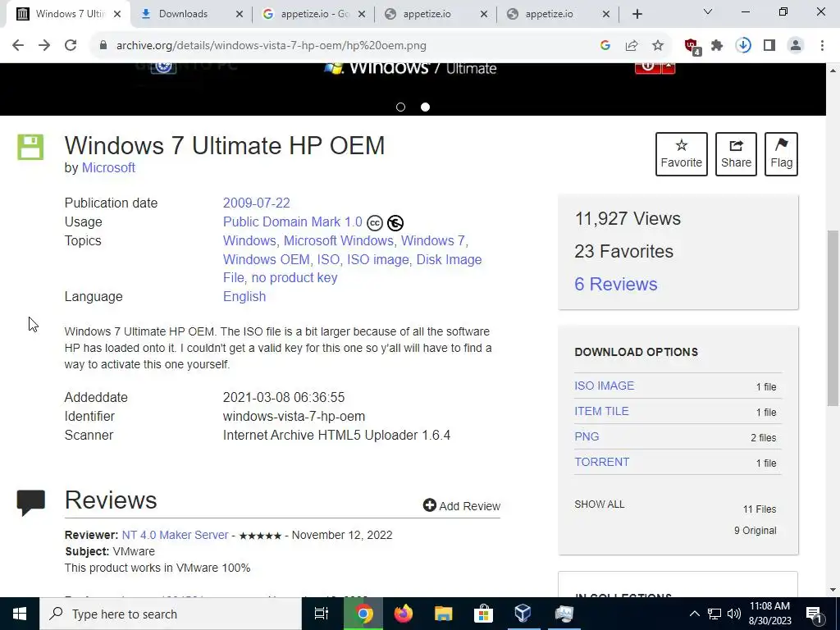
Task: Open the Chrome three-dot menu
Action: point(822,46)
